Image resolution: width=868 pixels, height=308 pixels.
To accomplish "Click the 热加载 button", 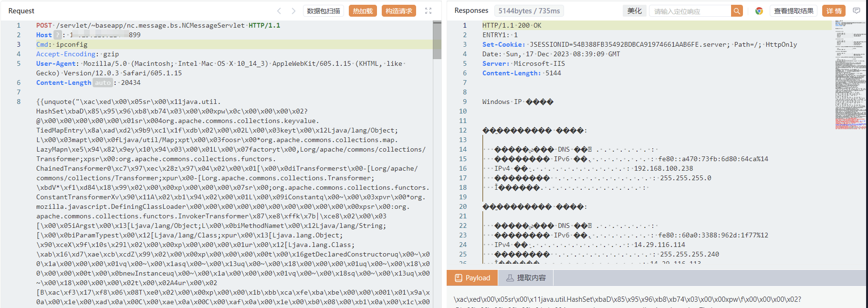I will click(363, 11).
